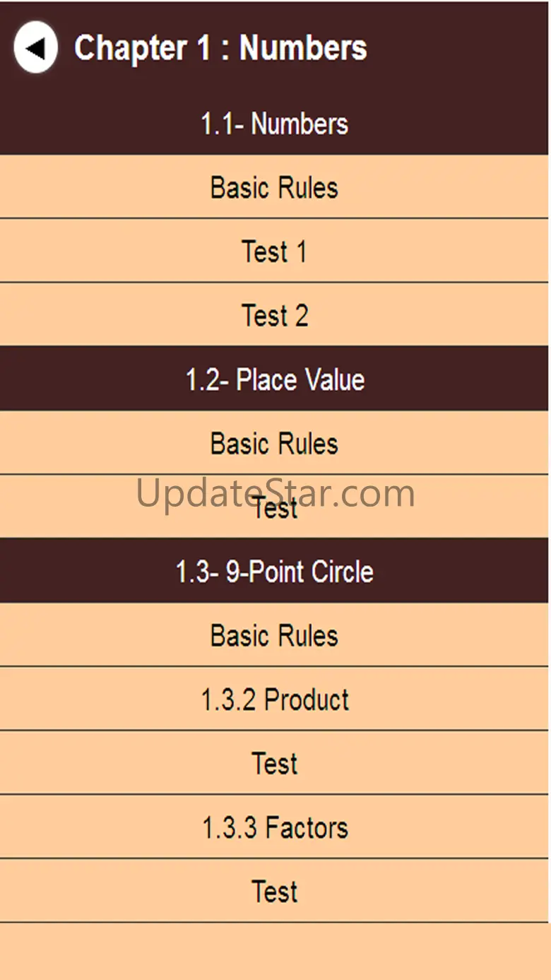The image size is (551, 980).
Task: Go back using the round arrow button
Action: [x=35, y=47]
